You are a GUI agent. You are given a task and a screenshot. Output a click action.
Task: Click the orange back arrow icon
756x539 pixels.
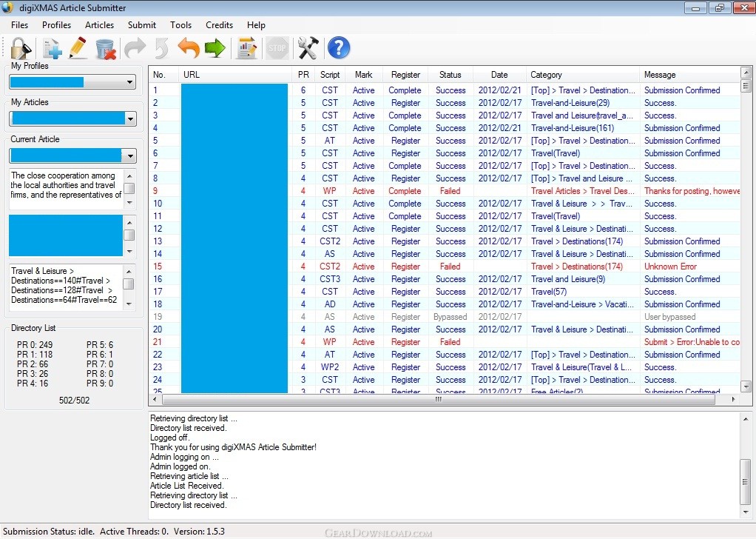click(189, 48)
